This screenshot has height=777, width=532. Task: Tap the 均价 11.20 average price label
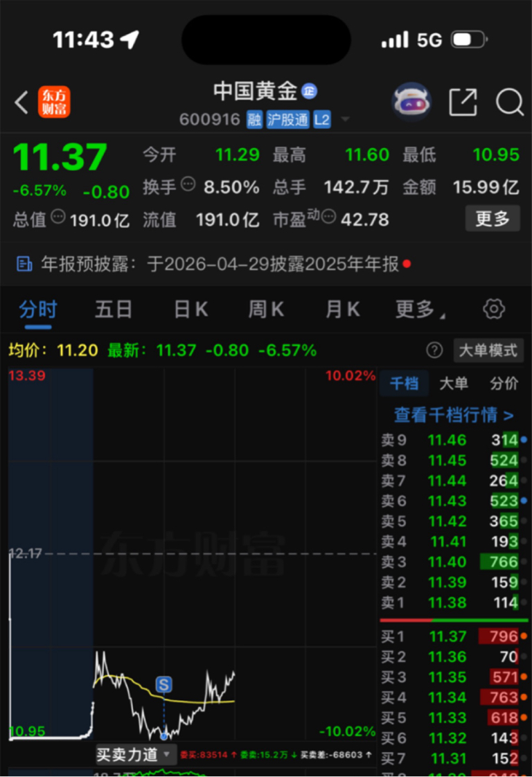(53, 350)
